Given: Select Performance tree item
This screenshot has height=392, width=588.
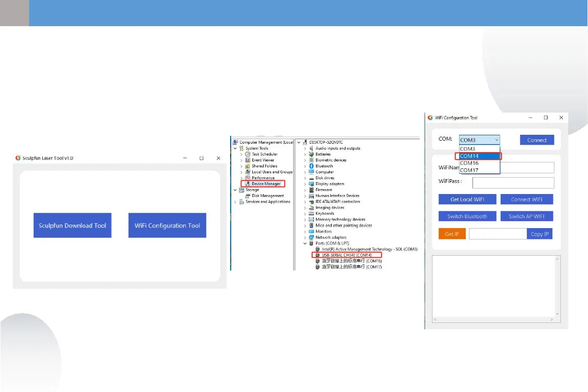Looking at the screenshot, I should coord(263,178).
